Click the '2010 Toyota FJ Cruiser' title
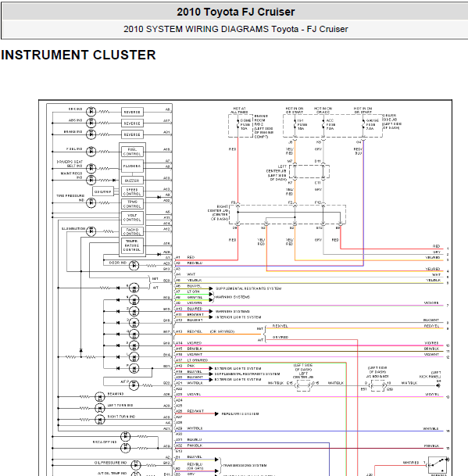468x476 pixels. click(236, 12)
